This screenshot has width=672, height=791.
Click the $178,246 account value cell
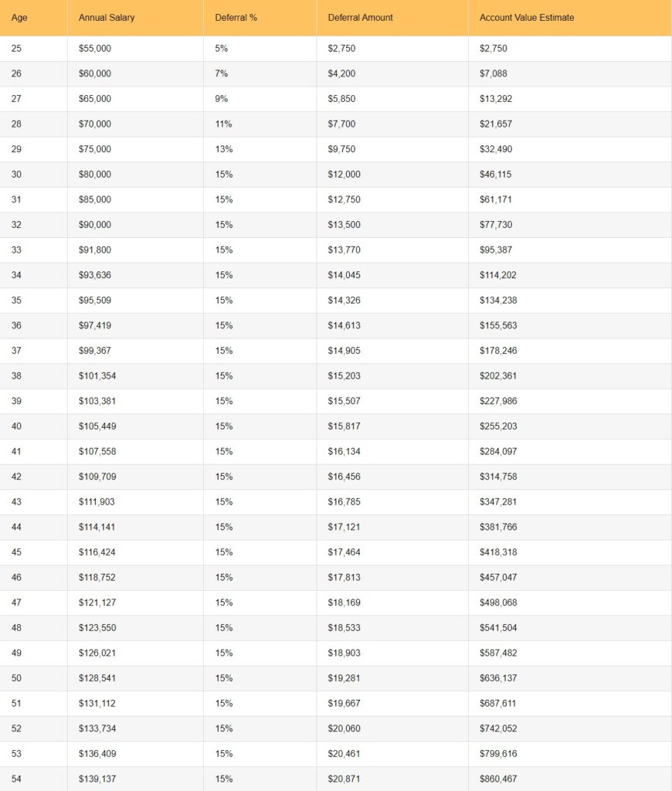(x=498, y=351)
